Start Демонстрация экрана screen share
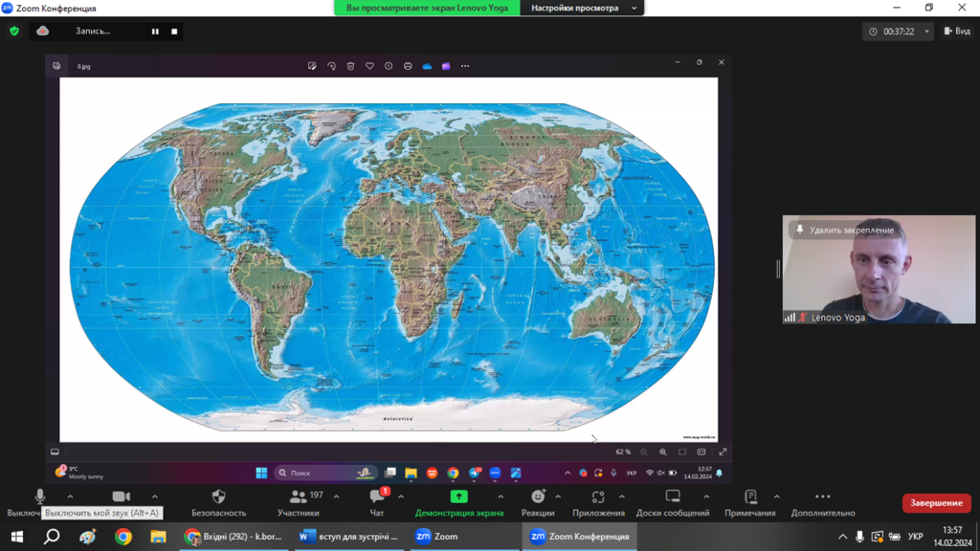The width and height of the screenshot is (980, 551). pyautogui.click(x=458, y=503)
